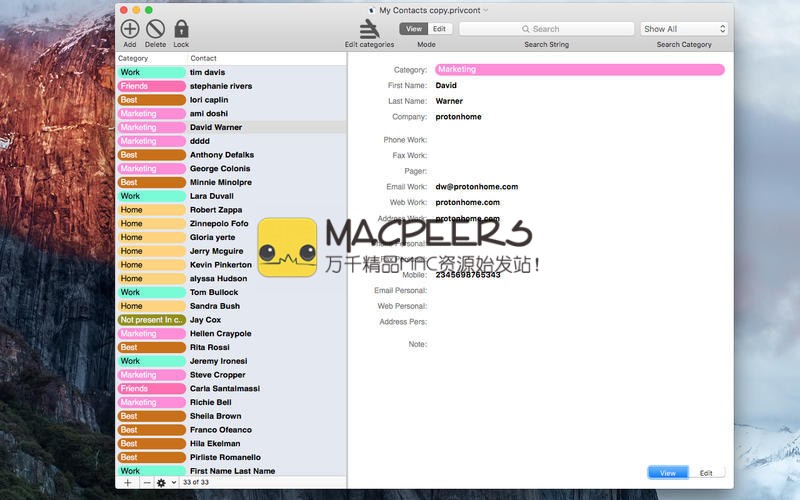
Task: Click the minus icon below contact list
Action: coord(146,483)
